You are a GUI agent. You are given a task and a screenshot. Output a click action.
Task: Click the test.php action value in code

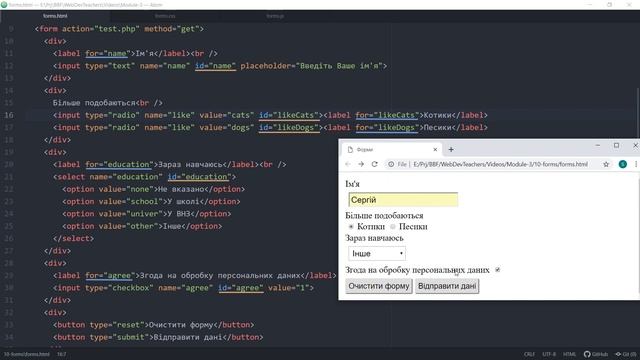pyautogui.click(x=117, y=29)
